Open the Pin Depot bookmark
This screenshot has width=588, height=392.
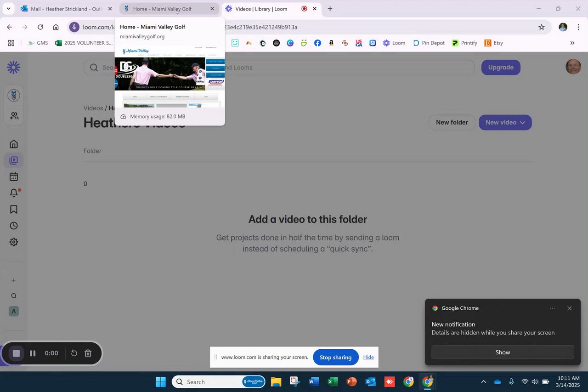[x=429, y=43]
